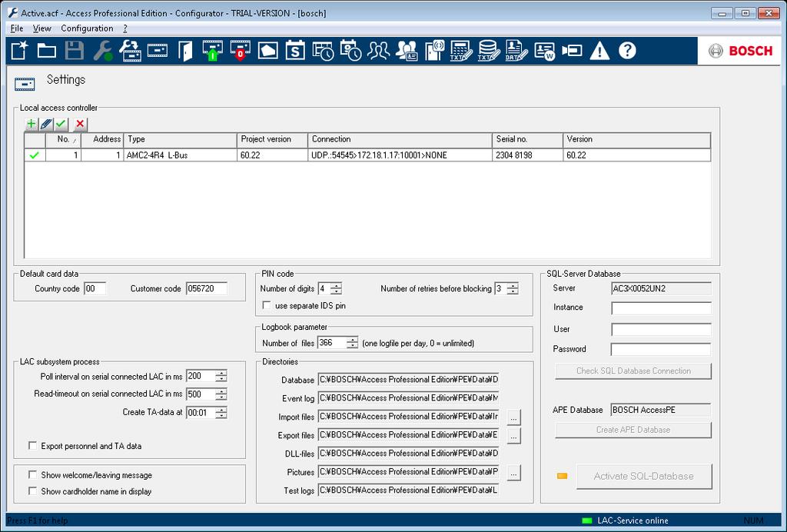Click the database TXT edit icon

pos(489,51)
